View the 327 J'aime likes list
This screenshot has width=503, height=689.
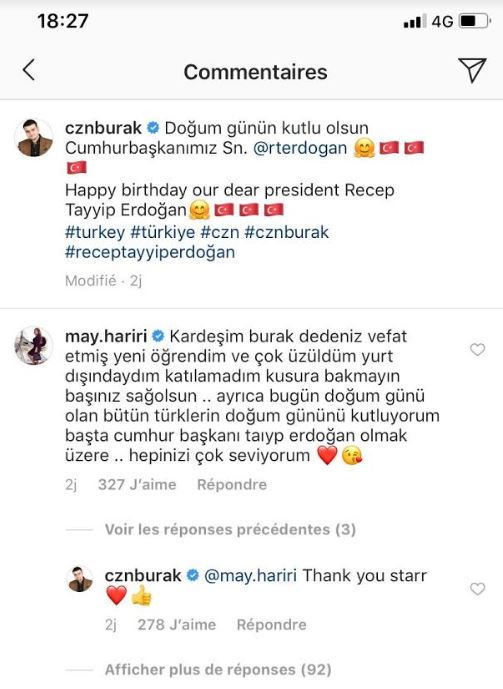click(x=137, y=484)
